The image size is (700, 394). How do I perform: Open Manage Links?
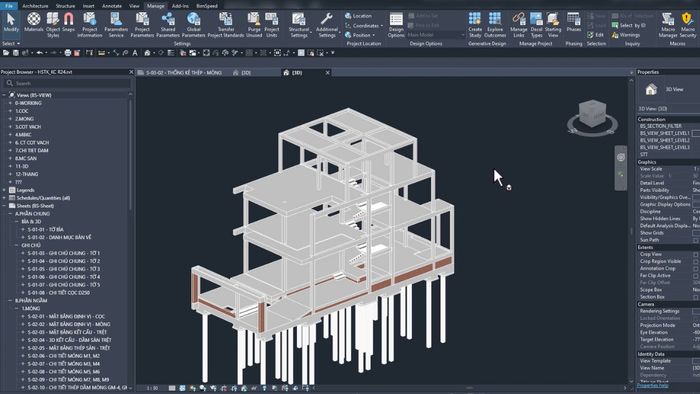(519, 25)
